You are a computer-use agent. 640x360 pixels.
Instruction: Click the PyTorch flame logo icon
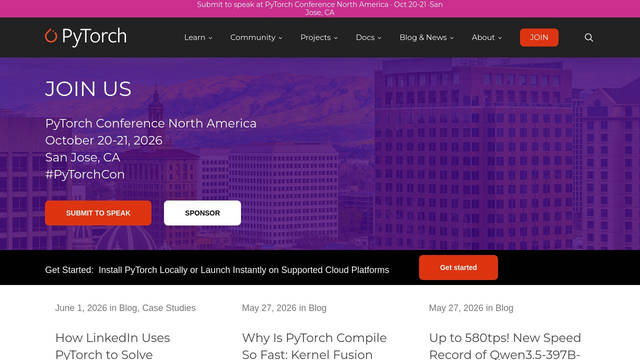coord(51,36)
